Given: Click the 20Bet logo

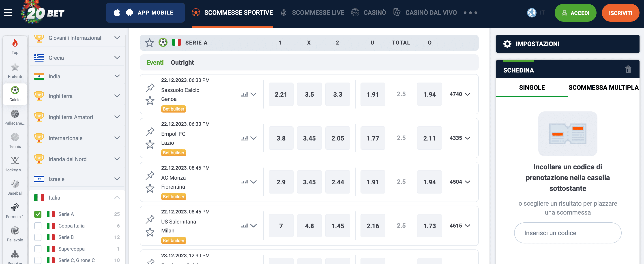Looking at the screenshot, I should click(x=43, y=13).
